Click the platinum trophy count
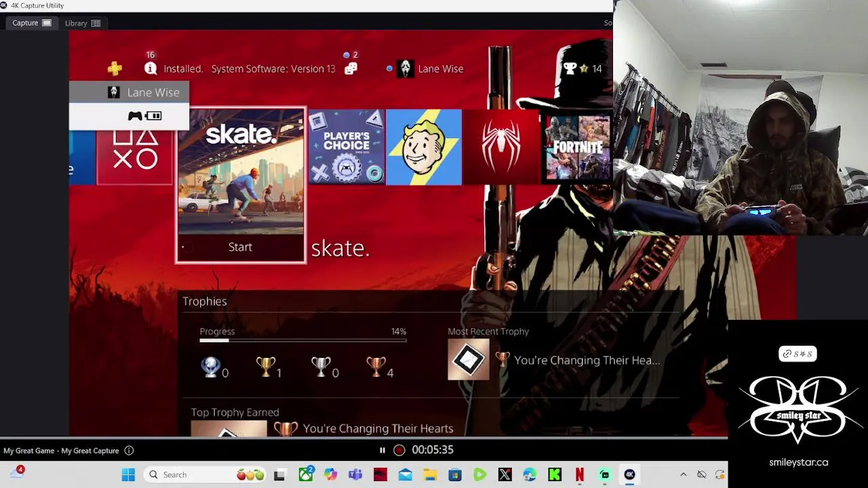 (x=215, y=368)
